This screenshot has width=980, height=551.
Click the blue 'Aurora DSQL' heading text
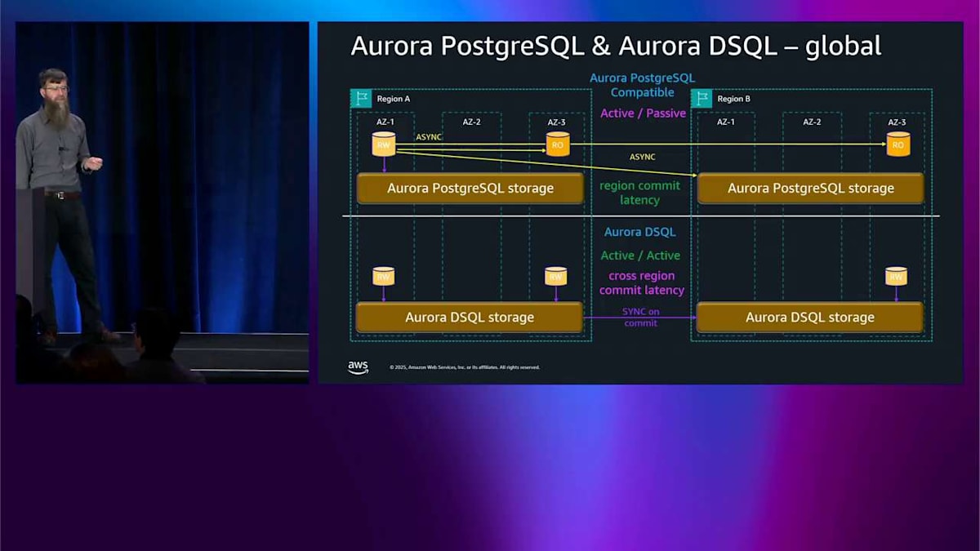[x=640, y=232]
